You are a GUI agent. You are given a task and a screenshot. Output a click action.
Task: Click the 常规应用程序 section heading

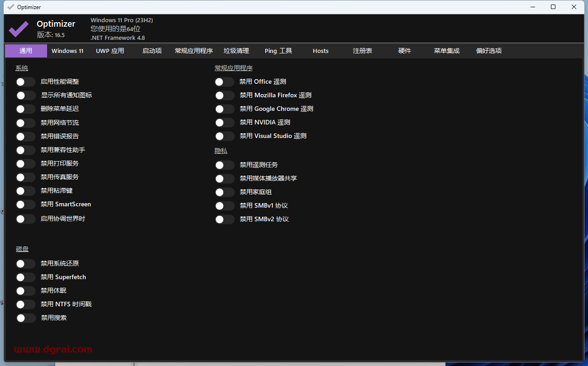[x=234, y=68]
